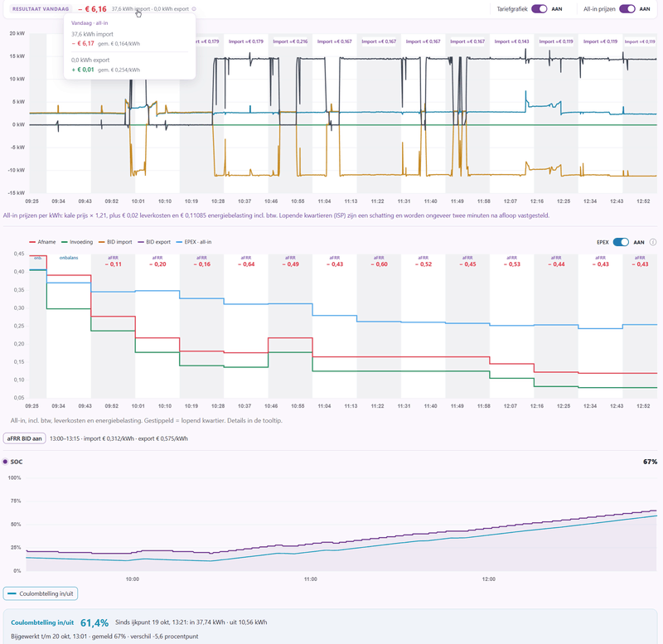Viewport: 663px width, 644px height.
Task: Click the 'onbalans' quarter label
Action: (x=69, y=258)
